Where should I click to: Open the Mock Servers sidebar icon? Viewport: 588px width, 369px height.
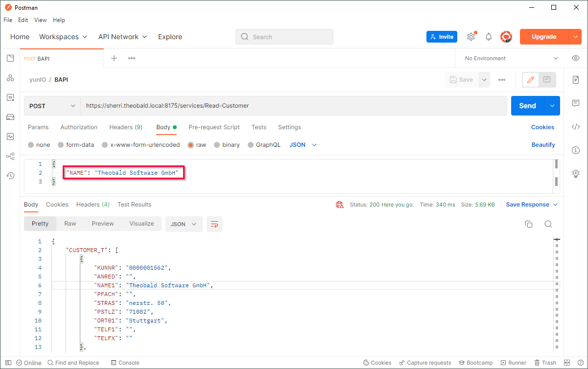(10, 117)
